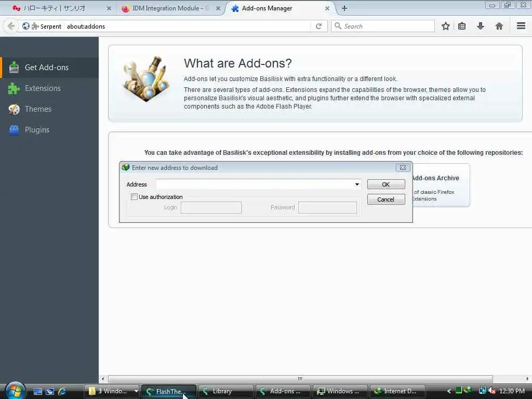Open the Add-ons Archive repository card
This screenshot has height=399, width=532.
tap(441, 185)
